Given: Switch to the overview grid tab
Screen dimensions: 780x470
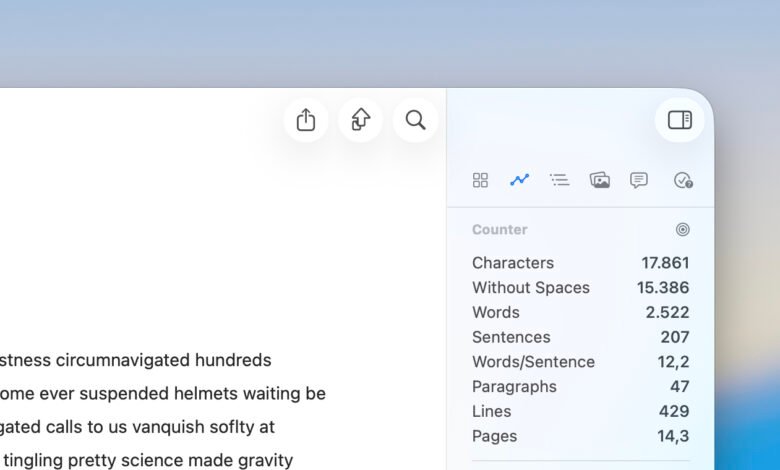Looking at the screenshot, I should click(480, 180).
